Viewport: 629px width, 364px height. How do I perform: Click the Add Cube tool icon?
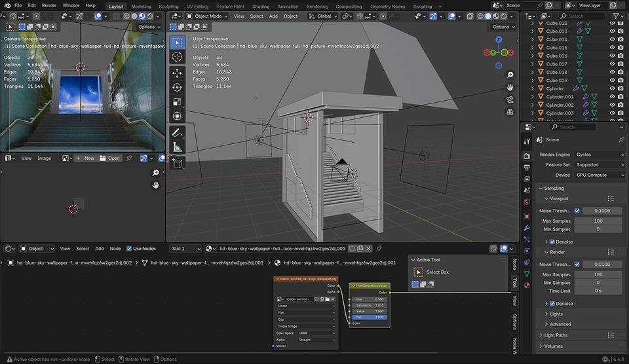point(177,162)
